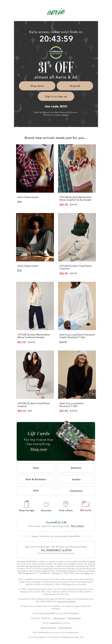This screenshot has width=112, height=644.
Task: Open the Clearance category
Action: [x=76, y=491]
